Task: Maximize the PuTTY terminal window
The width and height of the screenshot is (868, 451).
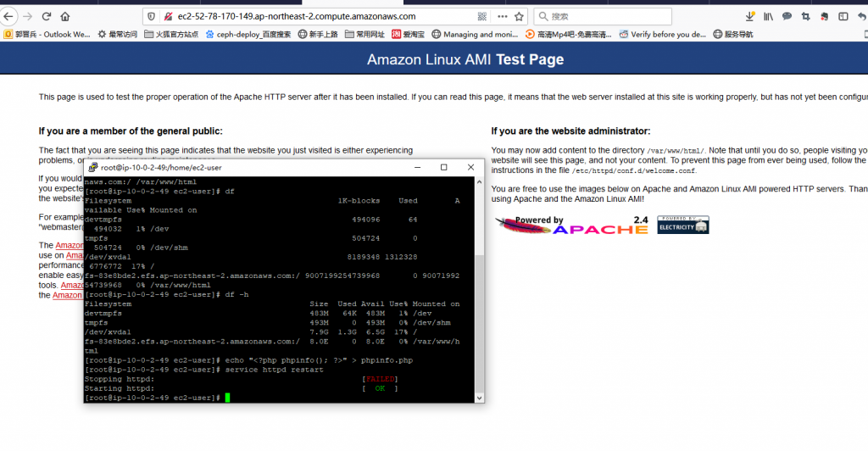Action: click(444, 167)
